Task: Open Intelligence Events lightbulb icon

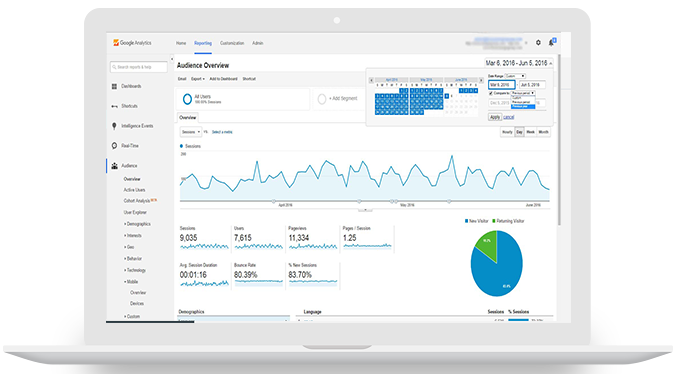Action: [114, 126]
